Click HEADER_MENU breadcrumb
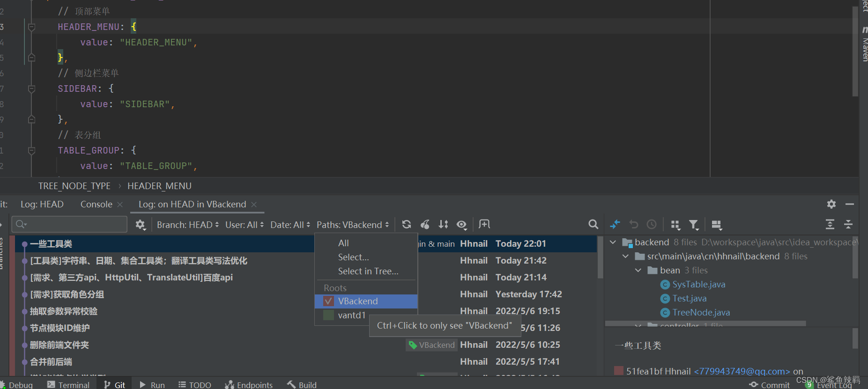This screenshot has width=868, height=389. pos(159,186)
